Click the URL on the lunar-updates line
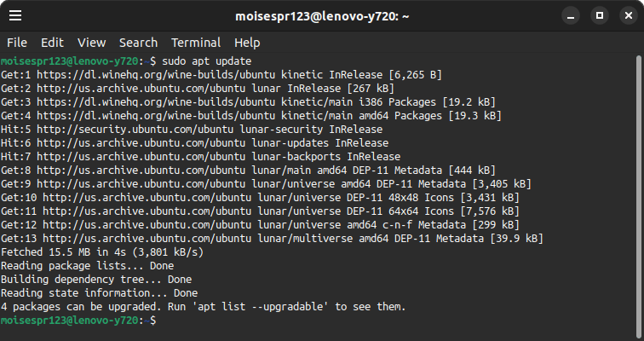644x341 pixels. point(130,142)
